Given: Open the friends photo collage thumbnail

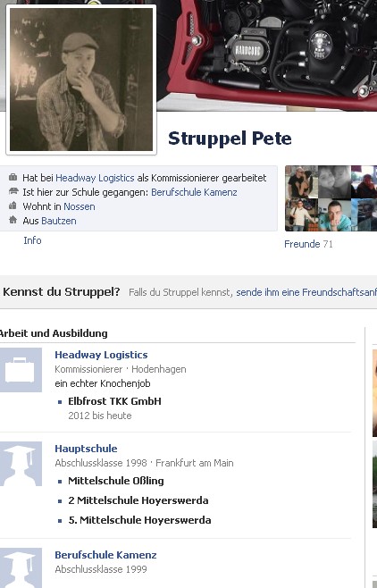Looking at the screenshot, I should [x=331, y=198].
